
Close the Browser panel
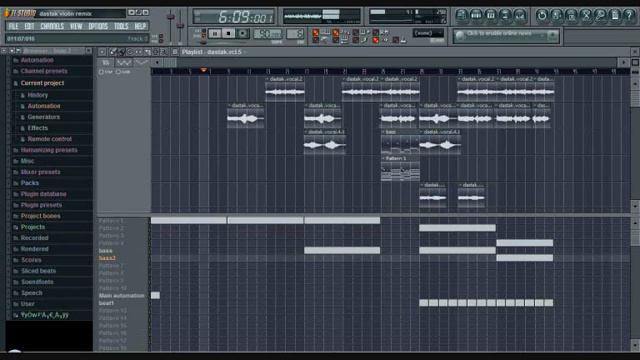pyautogui.click(x=89, y=51)
